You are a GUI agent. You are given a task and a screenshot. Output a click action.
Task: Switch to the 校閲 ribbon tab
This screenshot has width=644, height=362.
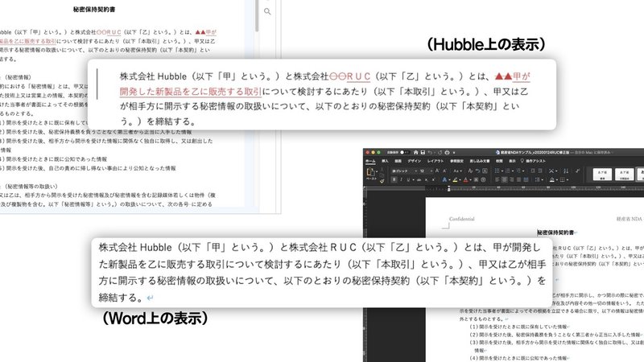point(499,162)
